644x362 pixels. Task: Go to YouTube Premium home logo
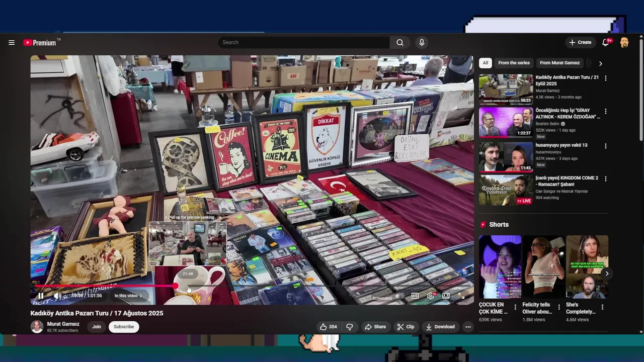tap(40, 43)
